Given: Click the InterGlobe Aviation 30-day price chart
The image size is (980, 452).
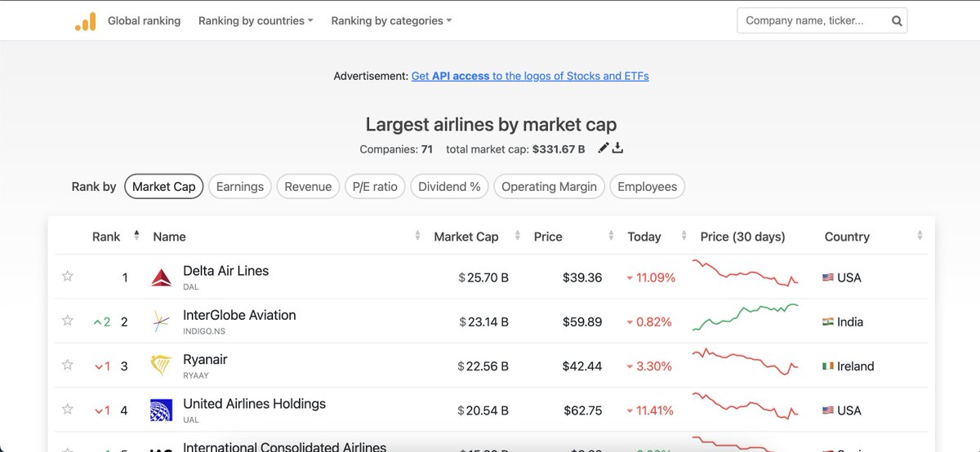Looking at the screenshot, I should [x=746, y=317].
